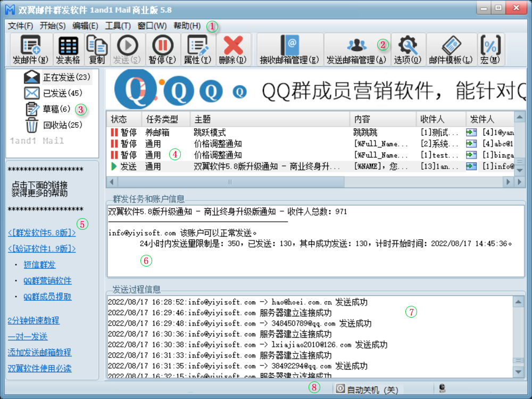The image size is (532, 399).
Task: Open the 发表格 spreadsheet sending tool
Action: click(x=68, y=49)
